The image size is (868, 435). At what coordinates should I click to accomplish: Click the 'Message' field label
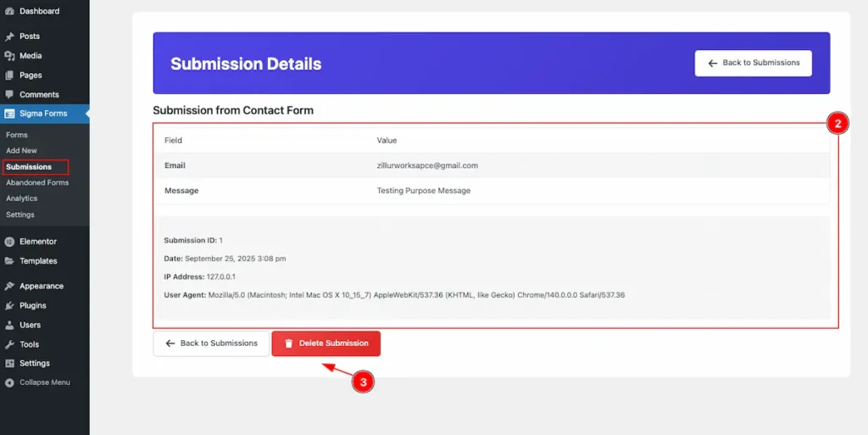click(181, 191)
